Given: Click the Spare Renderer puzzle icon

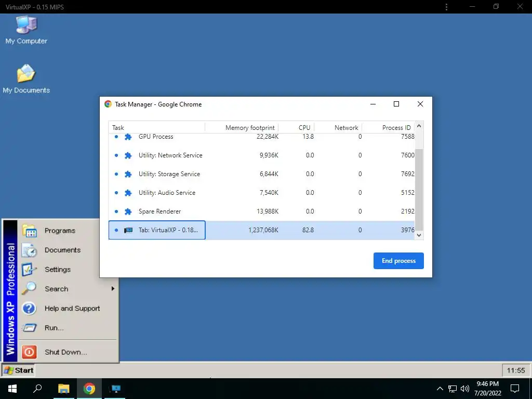Looking at the screenshot, I should coord(128,211).
